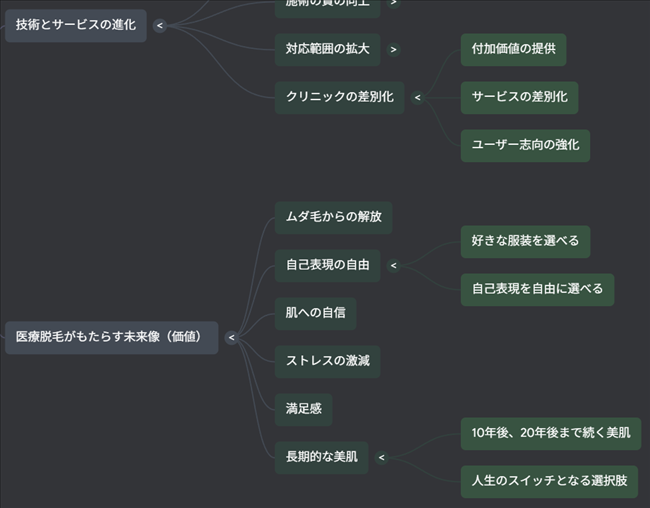Viewport: 650px width, 508px height.
Task: Collapse the 医療脱毛がもたらす未来像 branch
Action: point(231,338)
